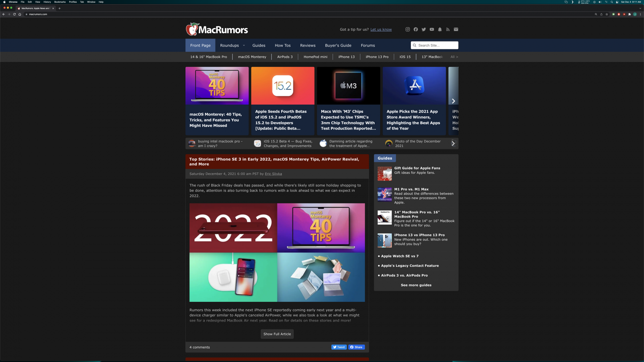Click the 'Let us know' link
The width and height of the screenshot is (644, 362).
coord(381,29)
